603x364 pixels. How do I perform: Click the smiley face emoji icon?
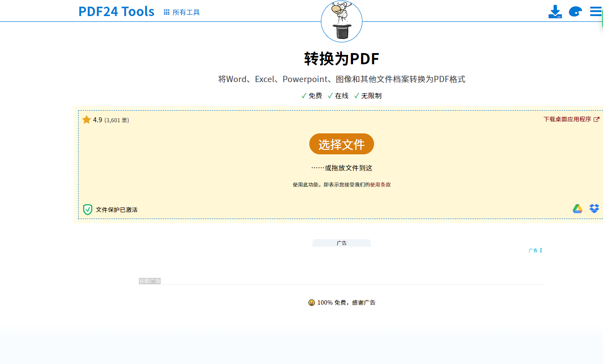(312, 302)
